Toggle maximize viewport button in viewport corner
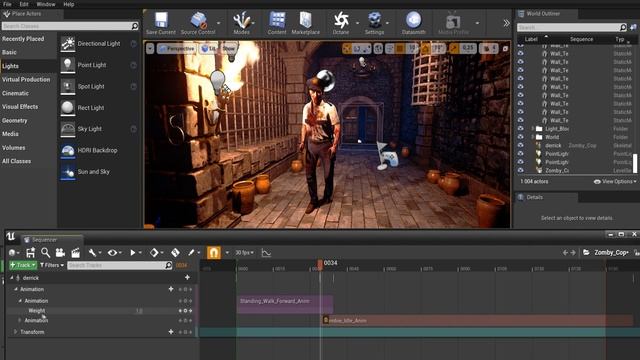This screenshot has height=360, width=640. [x=505, y=49]
